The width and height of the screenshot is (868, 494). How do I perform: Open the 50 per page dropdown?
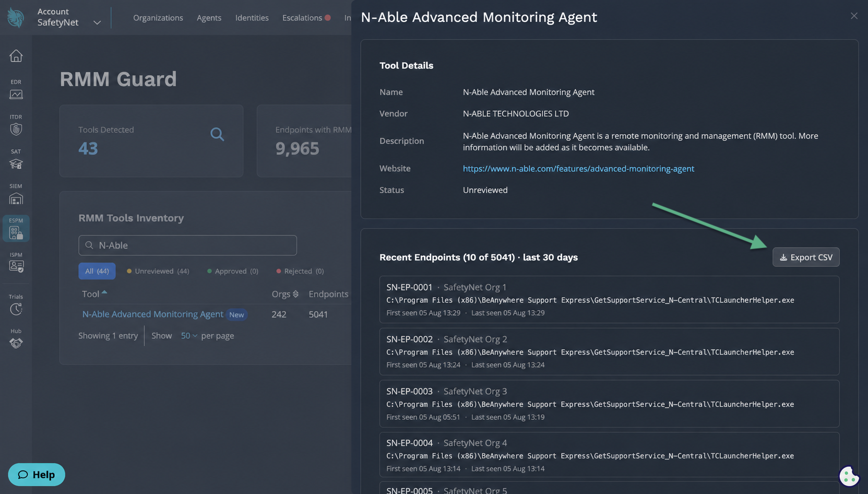[189, 336]
